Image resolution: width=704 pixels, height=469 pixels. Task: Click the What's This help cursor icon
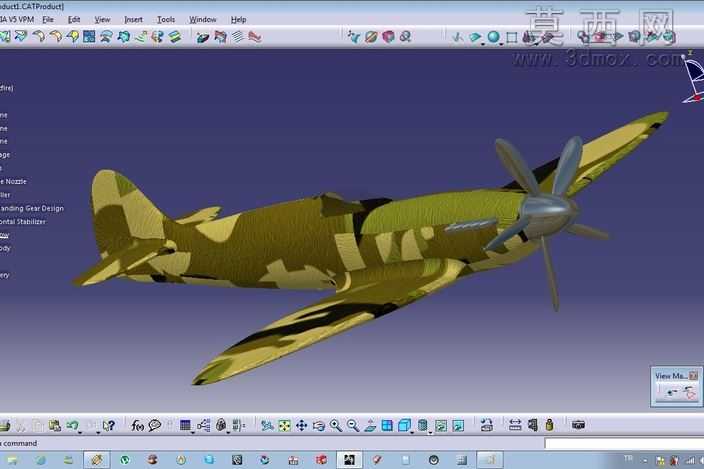click(109, 425)
